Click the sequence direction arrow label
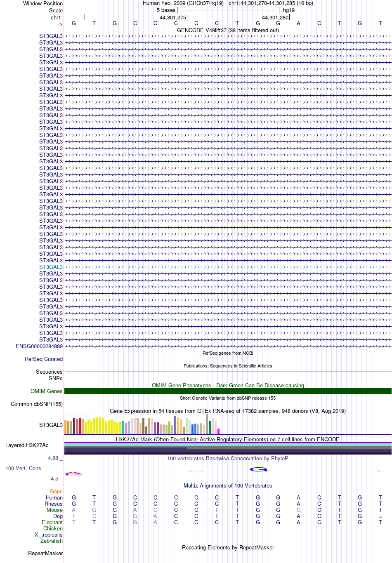 click(58, 24)
